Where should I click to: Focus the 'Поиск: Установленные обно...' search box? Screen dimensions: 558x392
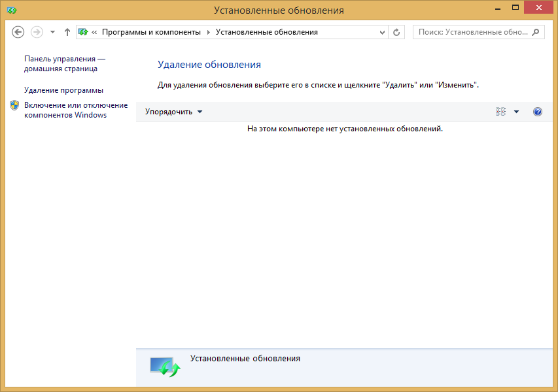click(479, 32)
